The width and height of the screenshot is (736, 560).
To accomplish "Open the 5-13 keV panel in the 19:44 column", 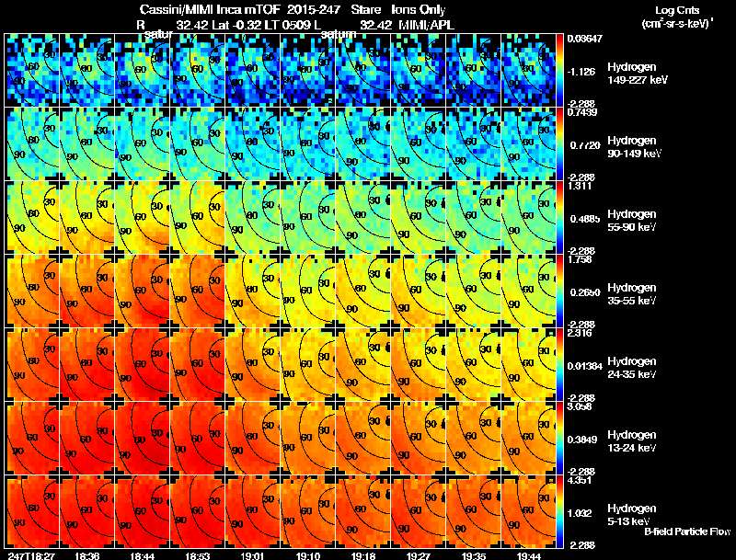I will [x=528, y=511].
